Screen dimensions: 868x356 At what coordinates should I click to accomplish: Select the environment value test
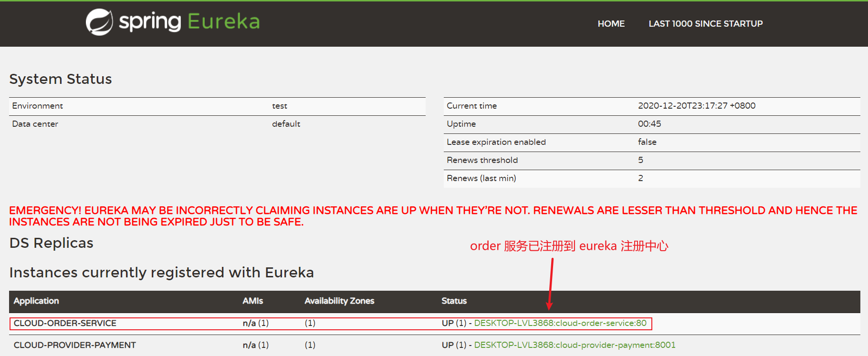tap(280, 106)
